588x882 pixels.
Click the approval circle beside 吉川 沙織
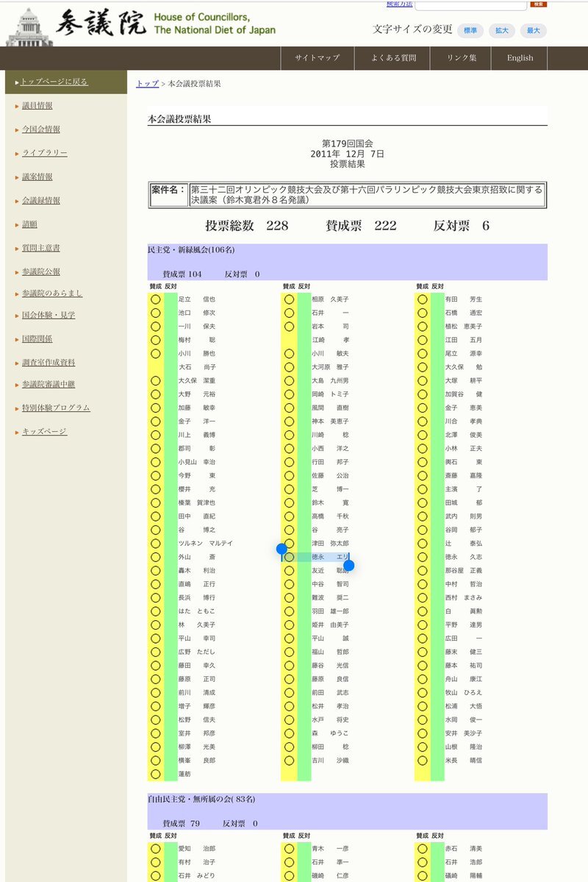[x=289, y=761]
